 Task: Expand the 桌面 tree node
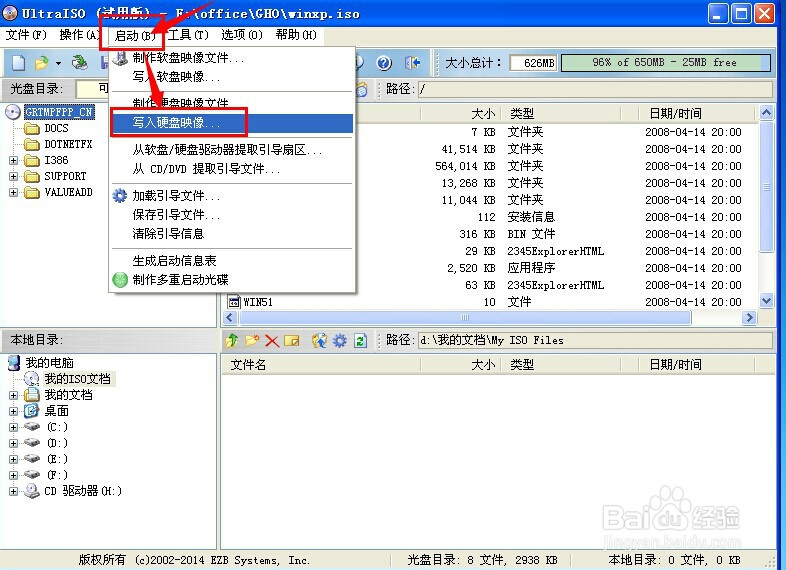coord(14,411)
